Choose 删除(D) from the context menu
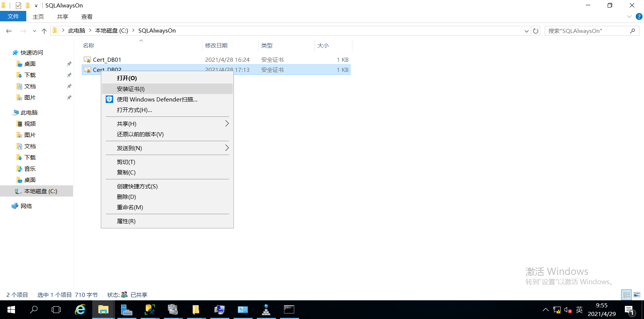The width and height of the screenshot is (644, 319). [x=167, y=197]
